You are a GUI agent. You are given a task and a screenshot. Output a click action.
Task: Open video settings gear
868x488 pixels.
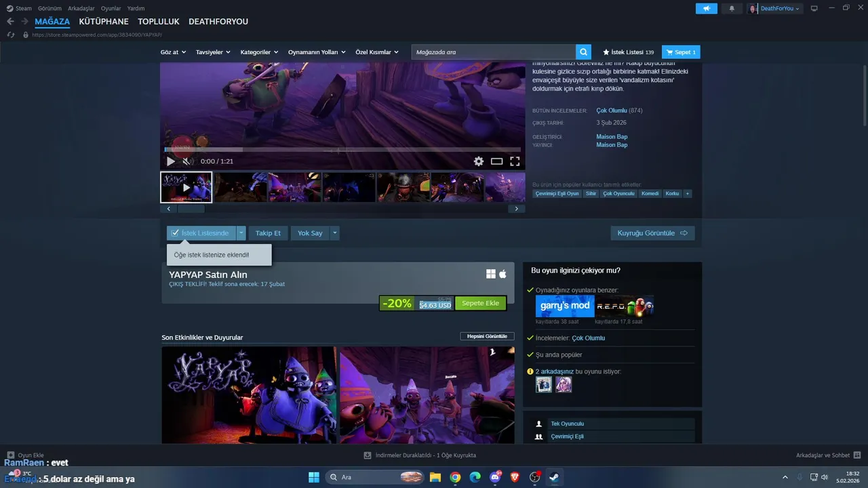click(479, 161)
